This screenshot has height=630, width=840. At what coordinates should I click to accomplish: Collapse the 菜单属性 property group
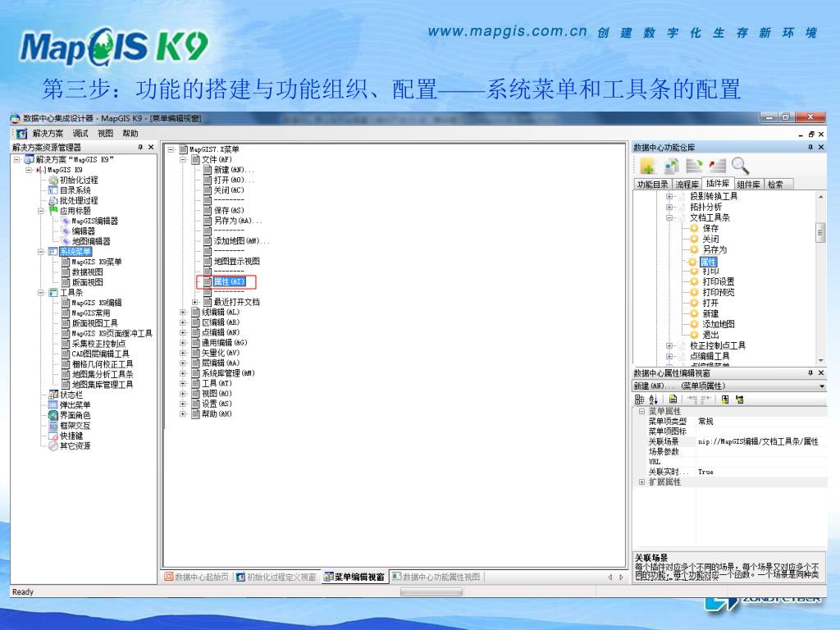[x=641, y=411]
